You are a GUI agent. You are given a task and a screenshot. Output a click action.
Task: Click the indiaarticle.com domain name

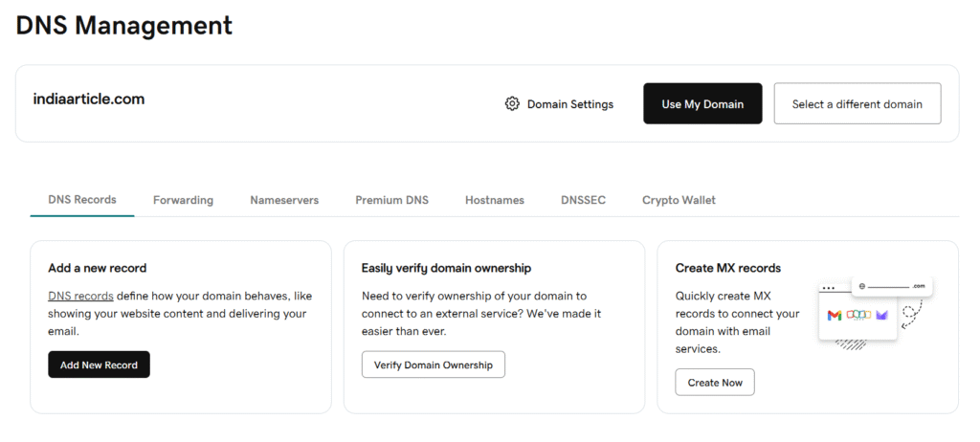89,99
